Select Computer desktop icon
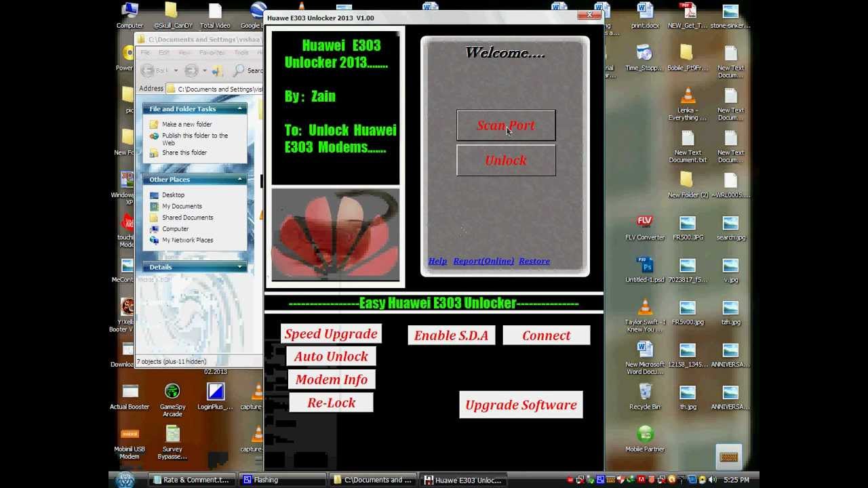 point(130,16)
